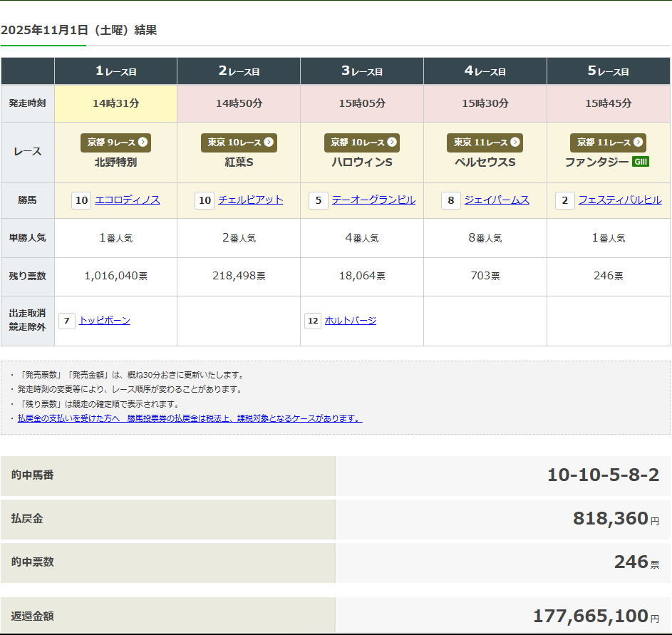Screen dimensions: 672x635
Task: Click horse number 5 box beside テーオーグランビル
Action: 319,201
